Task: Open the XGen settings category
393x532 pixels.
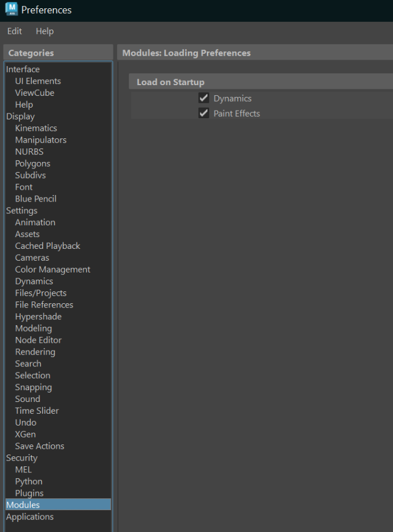Action: [25, 434]
